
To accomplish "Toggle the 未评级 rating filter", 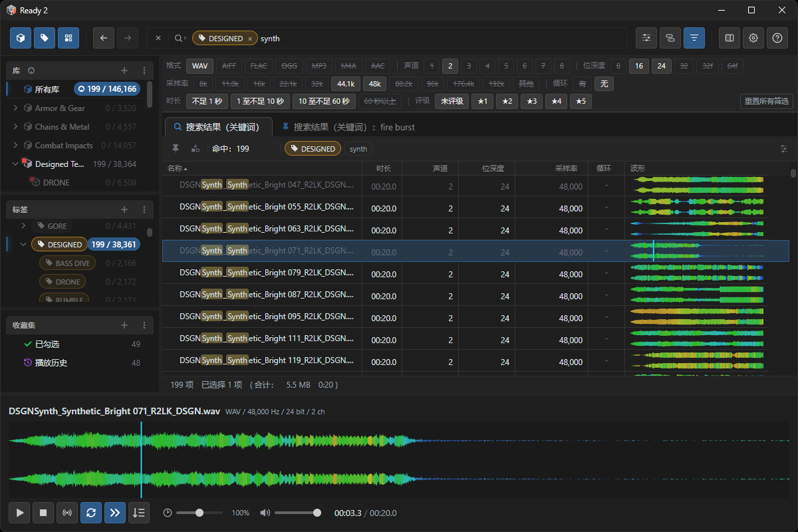I will coord(452,102).
